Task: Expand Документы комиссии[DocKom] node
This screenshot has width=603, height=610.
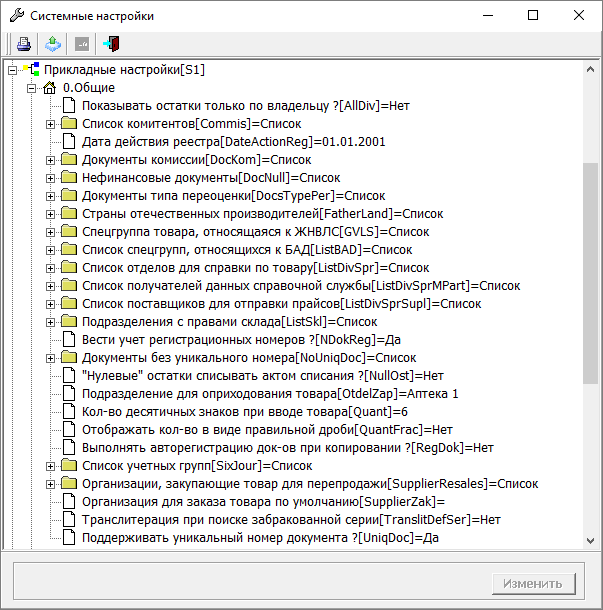Action: [50, 160]
